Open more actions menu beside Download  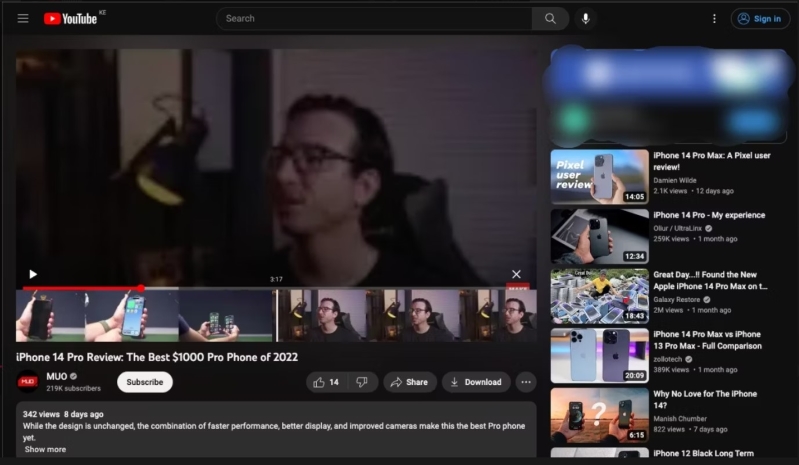tap(526, 382)
